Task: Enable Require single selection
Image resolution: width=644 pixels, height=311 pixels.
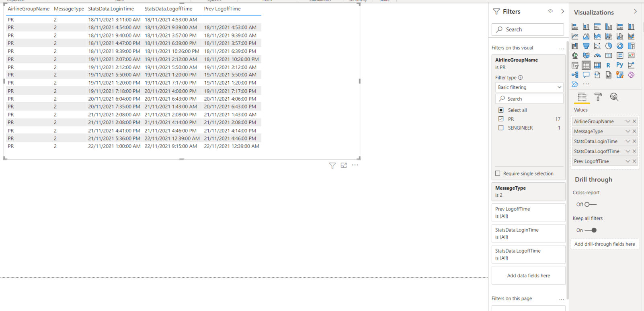Action: pos(498,173)
